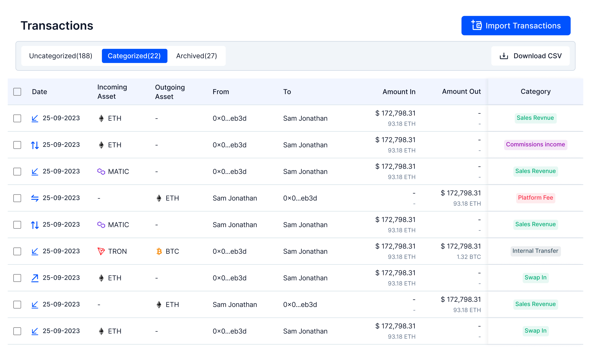
Task: Check the box for Commissions income row
Action: pyautogui.click(x=17, y=145)
